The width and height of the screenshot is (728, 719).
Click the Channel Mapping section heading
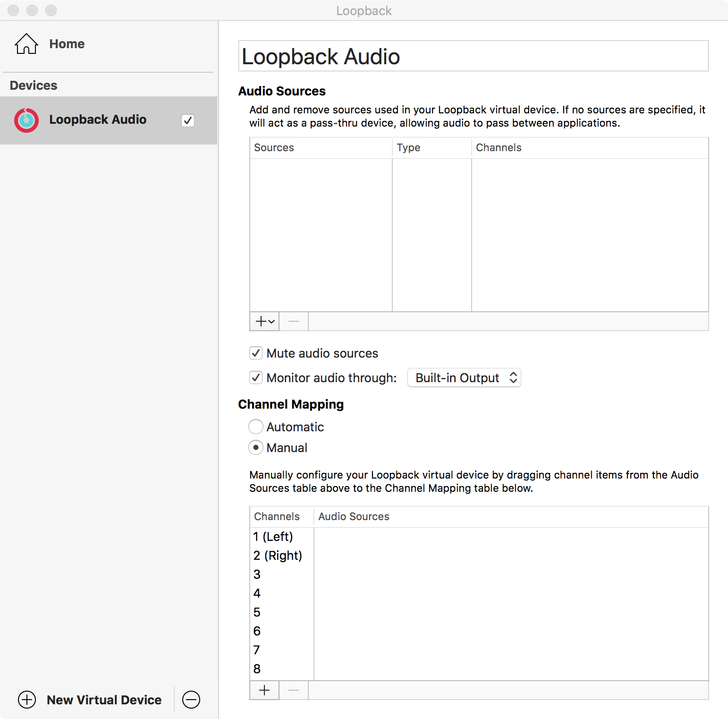[291, 404]
